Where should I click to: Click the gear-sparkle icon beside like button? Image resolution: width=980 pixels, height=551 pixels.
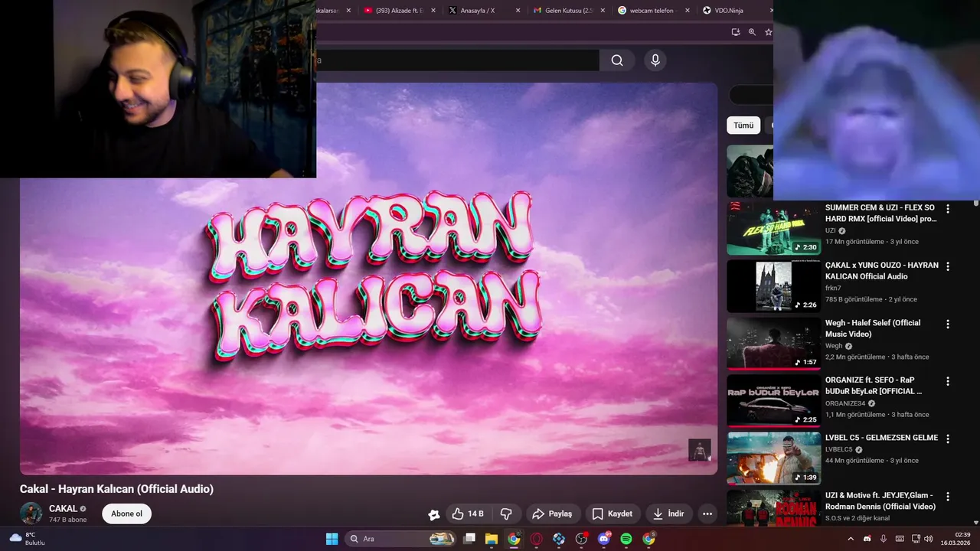coord(434,514)
